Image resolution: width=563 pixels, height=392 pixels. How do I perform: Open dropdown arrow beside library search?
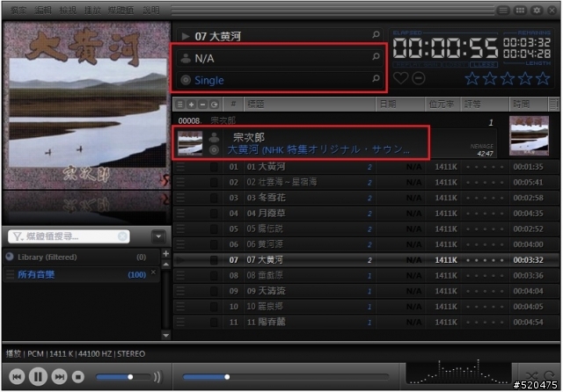(x=158, y=236)
